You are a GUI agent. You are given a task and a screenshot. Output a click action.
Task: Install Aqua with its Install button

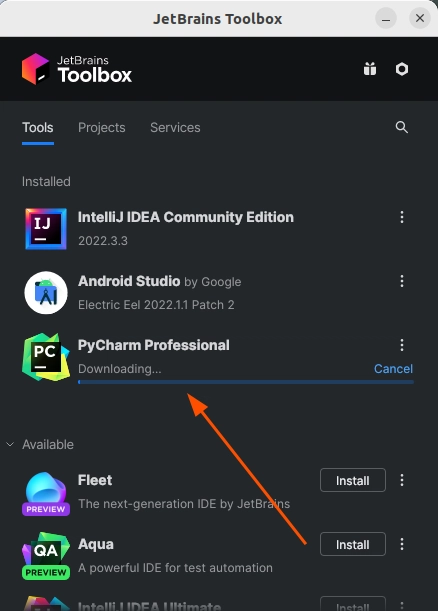[353, 544]
